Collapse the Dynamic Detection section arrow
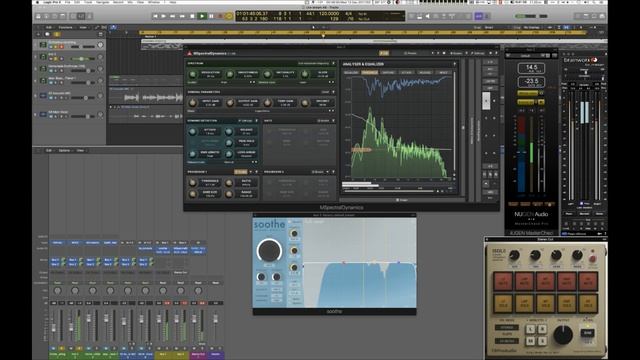640x360 pixels. coord(257,121)
